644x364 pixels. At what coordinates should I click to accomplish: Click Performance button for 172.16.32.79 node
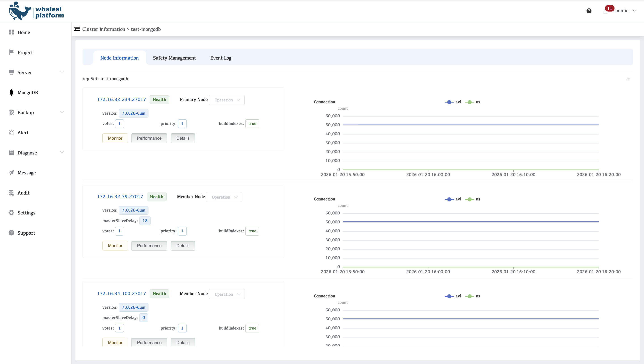pos(149,246)
